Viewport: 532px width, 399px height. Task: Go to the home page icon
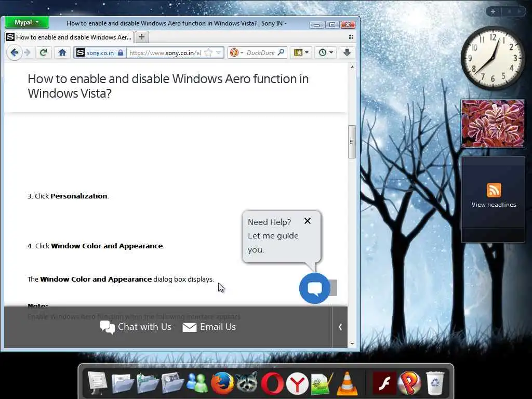[62, 53]
